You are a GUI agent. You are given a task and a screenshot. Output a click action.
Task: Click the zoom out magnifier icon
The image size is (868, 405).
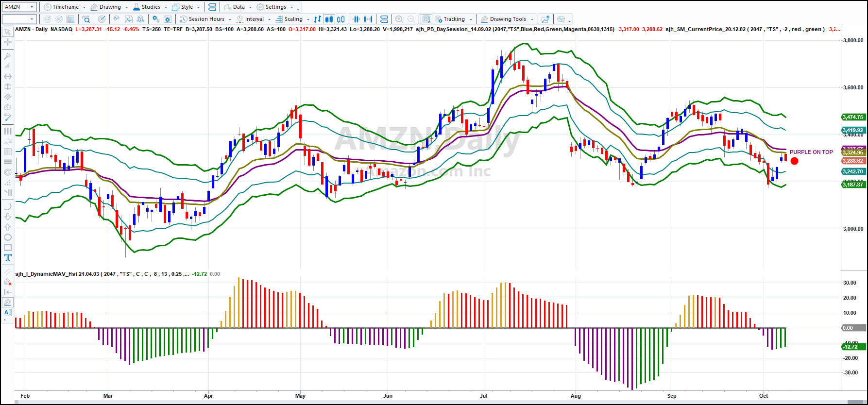pos(411,19)
